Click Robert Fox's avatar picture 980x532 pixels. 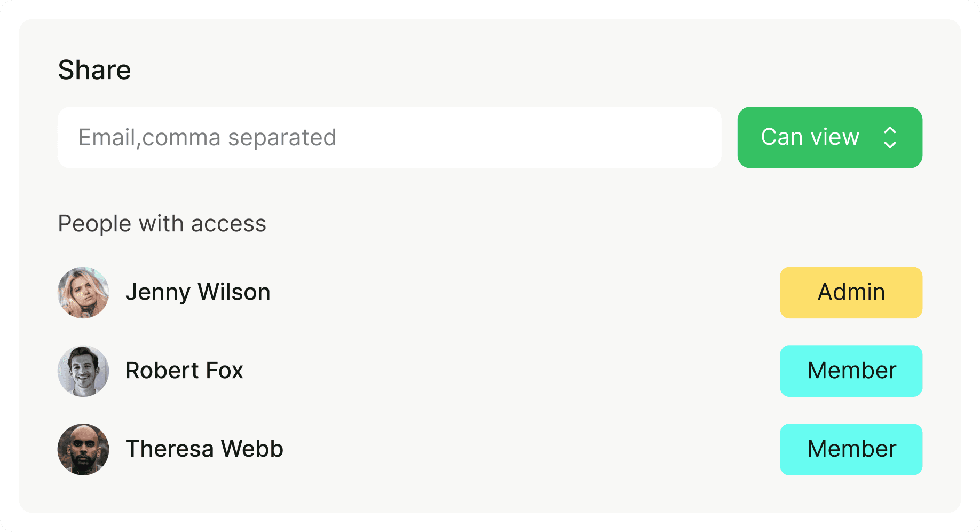pos(83,371)
